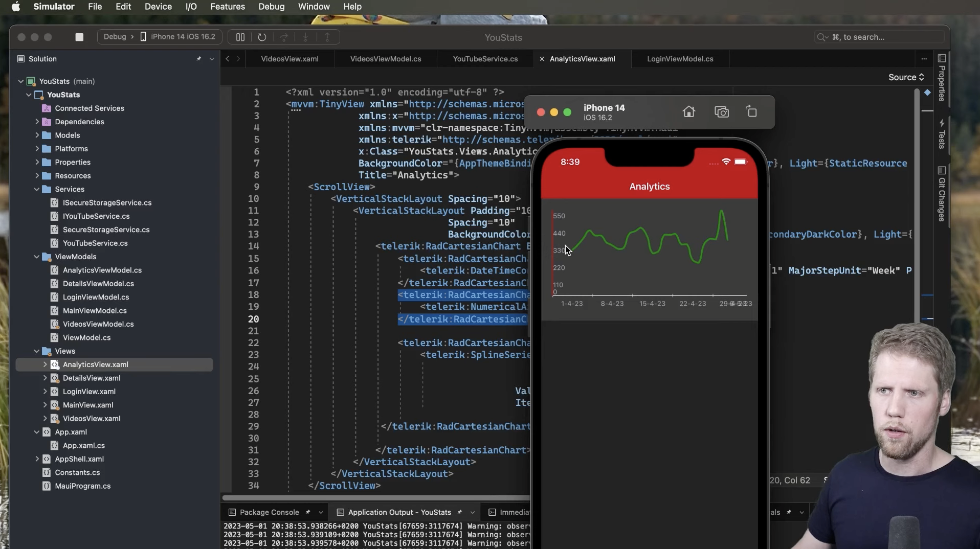Close the AnalyticsView.xaml tab
The width and height of the screenshot is (980, 549).
pos(542,59)
